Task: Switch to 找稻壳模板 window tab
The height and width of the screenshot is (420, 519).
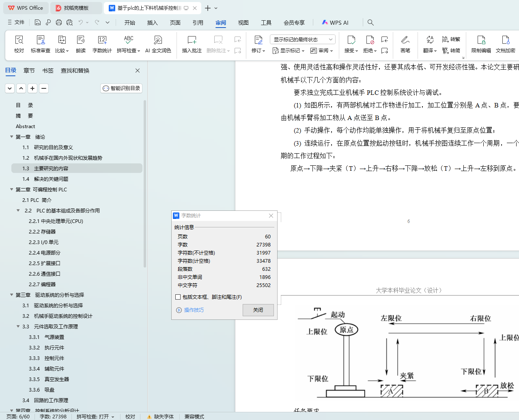Action: 76,8
